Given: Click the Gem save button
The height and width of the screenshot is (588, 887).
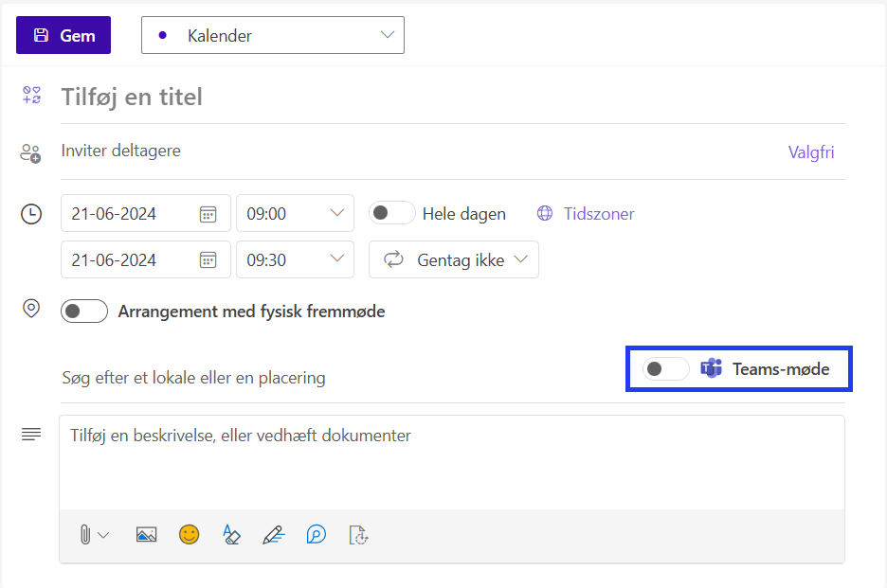Looking at the screenshot, I should pyautogui.click(x=63, y=35).
